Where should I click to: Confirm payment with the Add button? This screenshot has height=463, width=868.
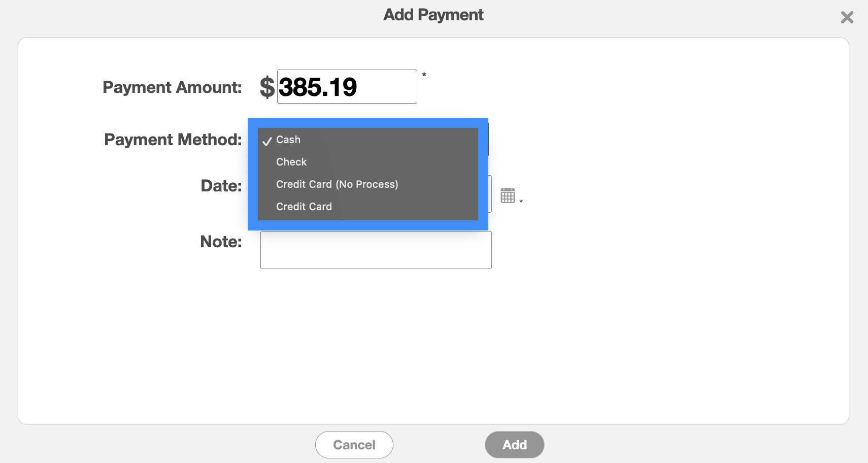[514, 445]
